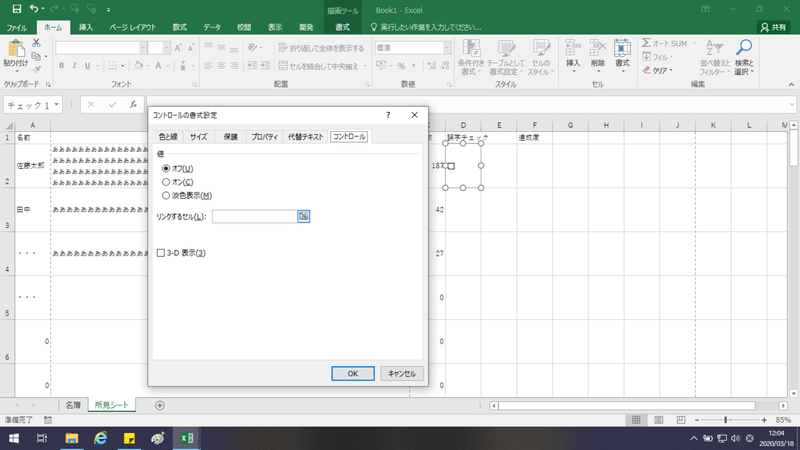Click the Format (書式) cells icon

click(x=622, y=48)
